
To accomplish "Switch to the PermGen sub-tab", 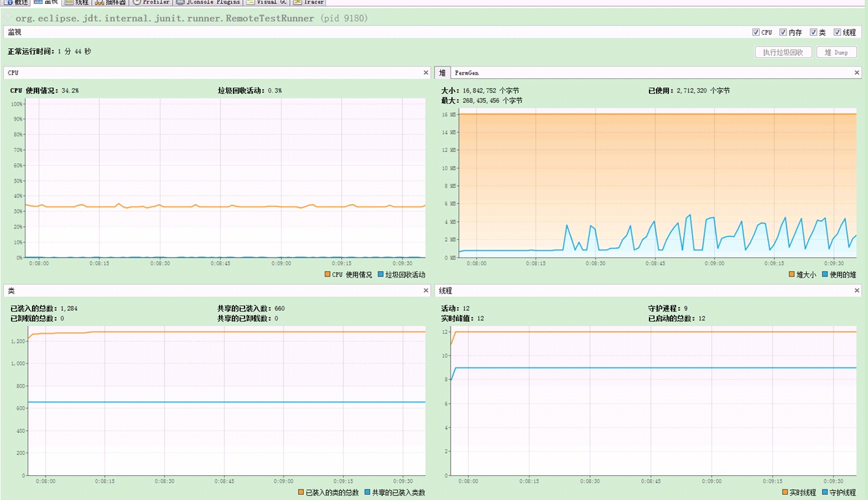I will tap(467, 73).
